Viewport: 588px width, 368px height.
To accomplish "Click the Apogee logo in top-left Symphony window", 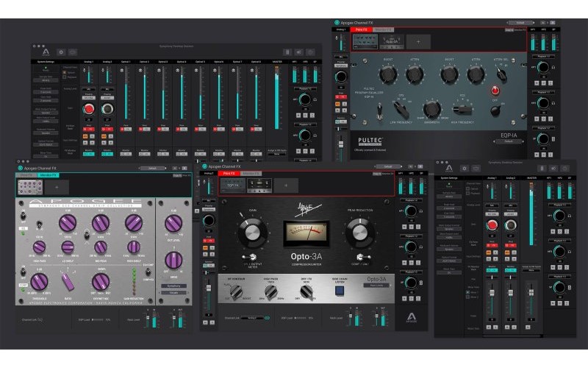I will pyautogui.click(x=46, y=52).
